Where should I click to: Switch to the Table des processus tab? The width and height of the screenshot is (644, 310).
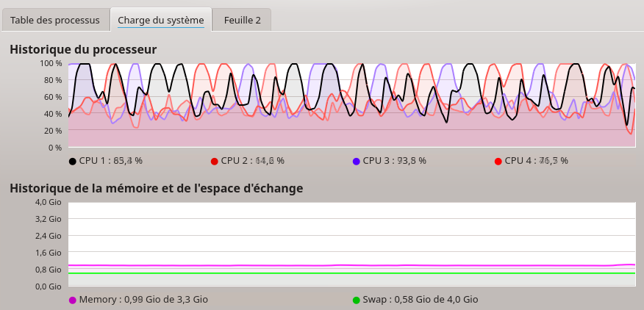click(x=55, y=20)
